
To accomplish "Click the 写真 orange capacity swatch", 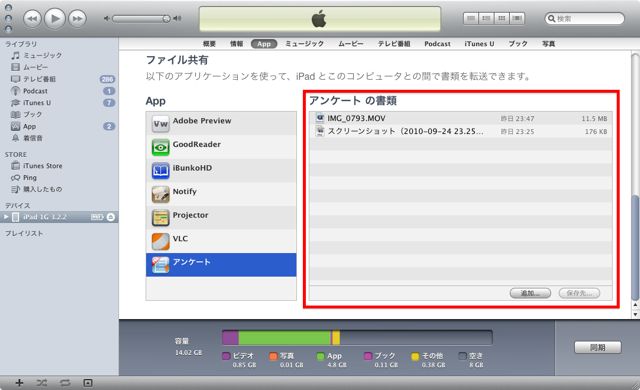I will coord(273,356).
